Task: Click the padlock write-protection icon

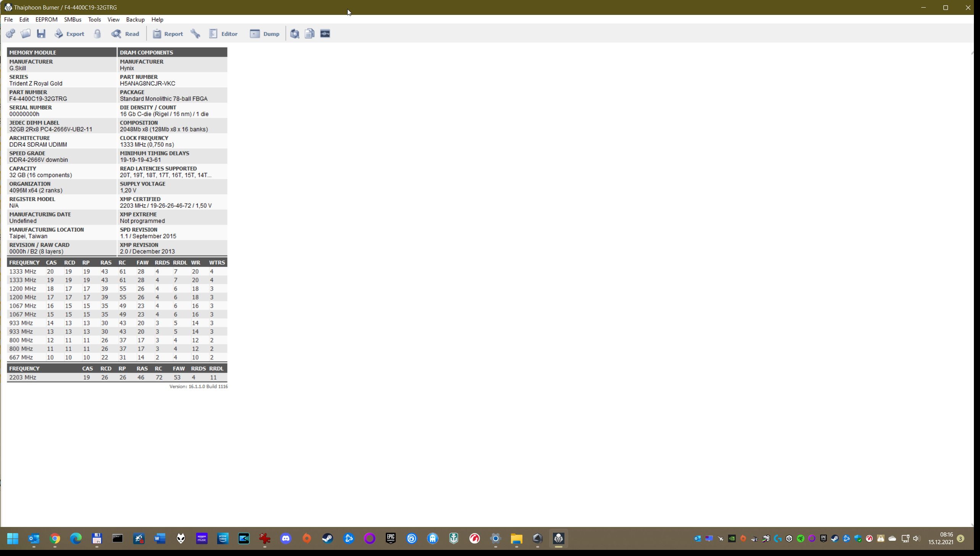Action: point(97,34)
